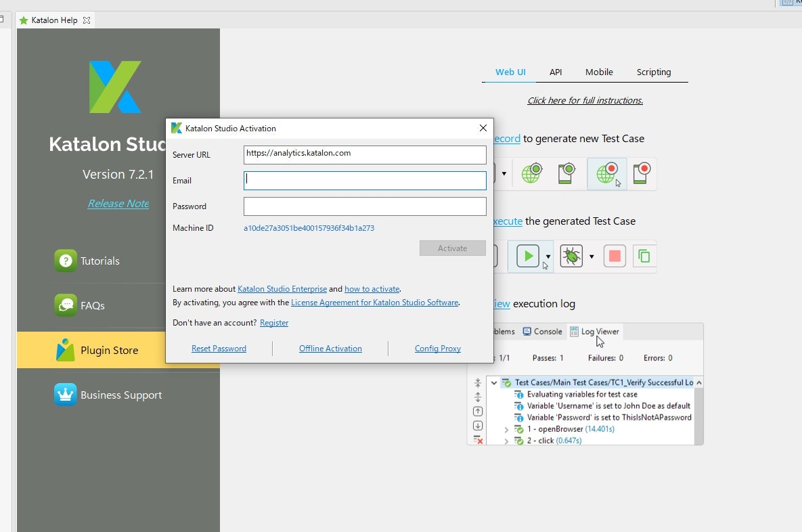Viewport: 802px width, 532px height.
Task: Click the Record Mobile device icon
Action: tap(642, 173)
